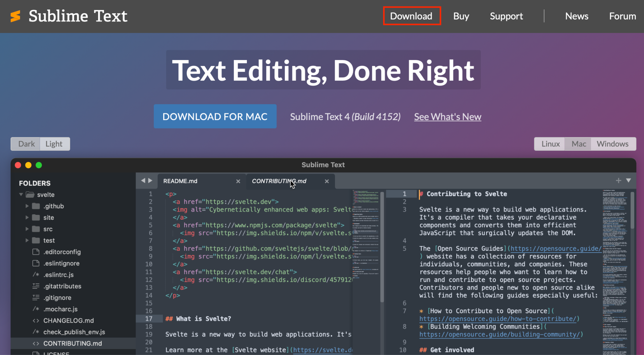The image size is (644, 355).
Task: Open the See What's New link
Action: click(447, 117)
